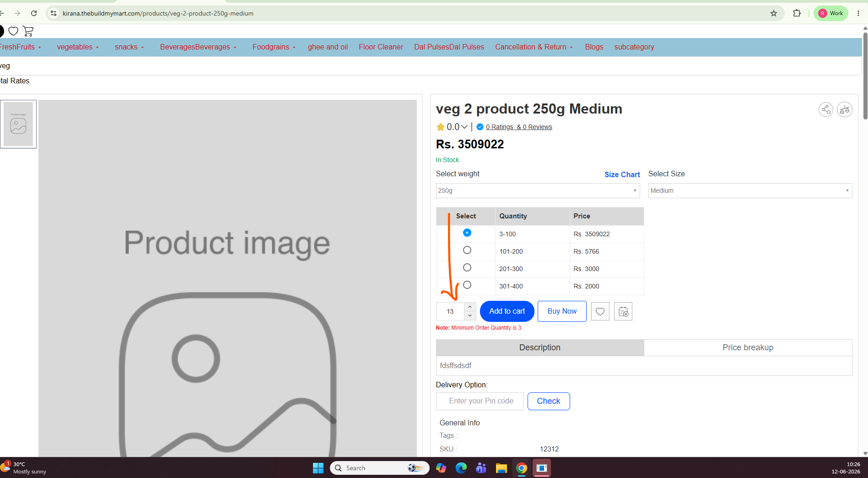Open the clock and date in taskbar

coord(846,468)
